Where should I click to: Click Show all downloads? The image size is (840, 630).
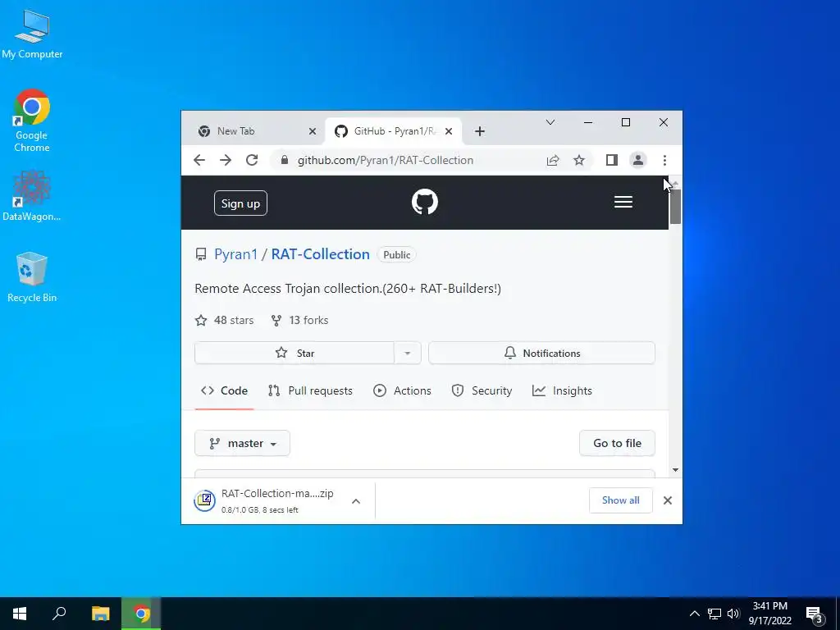point(621,500)
